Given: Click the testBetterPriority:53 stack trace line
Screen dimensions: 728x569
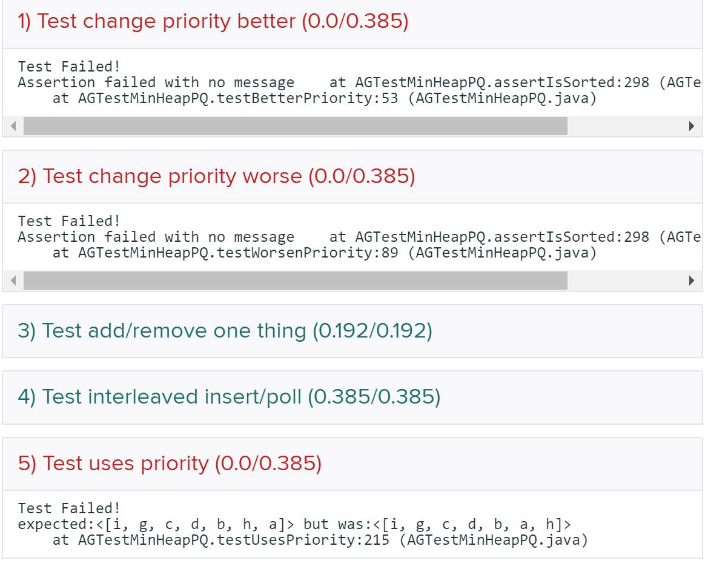Looking at the screenshot, I should 325,98.
